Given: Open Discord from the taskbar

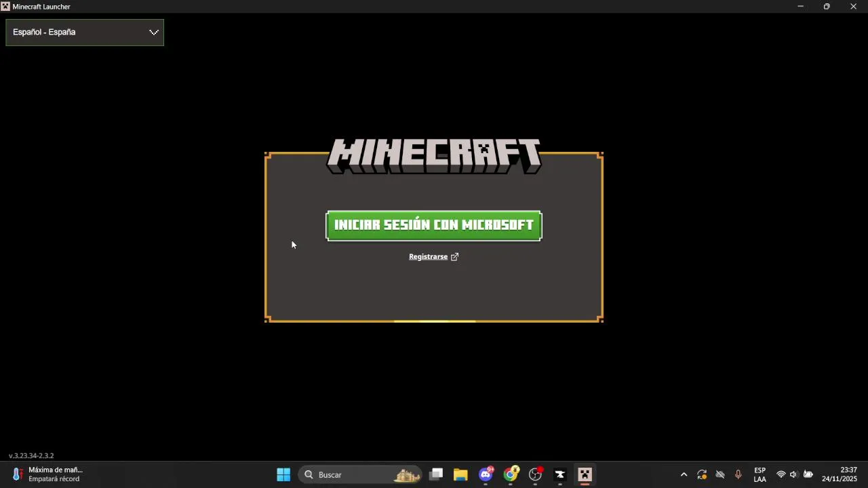Looking at the screenshot, I should click(x=486, y=474).
